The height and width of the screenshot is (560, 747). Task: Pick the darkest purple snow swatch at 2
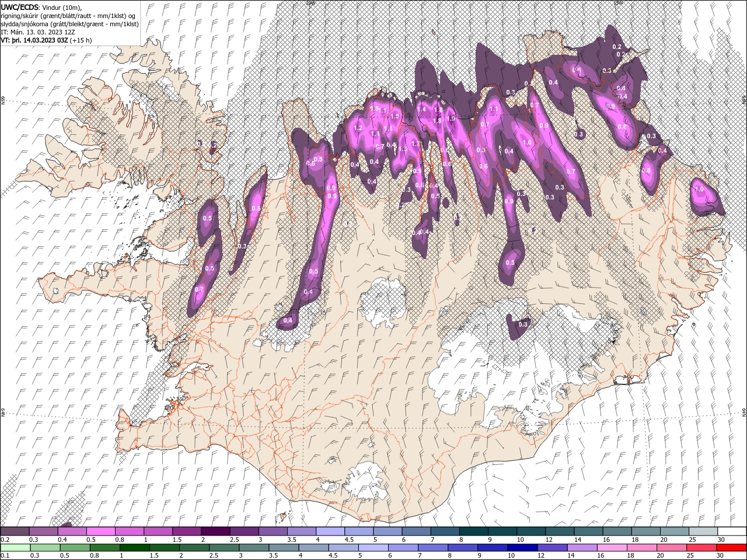pos(215,531)
